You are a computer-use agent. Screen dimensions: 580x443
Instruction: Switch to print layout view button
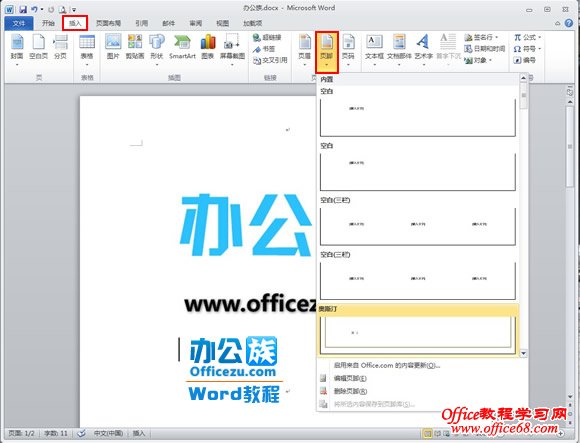[x=428, y=433]
